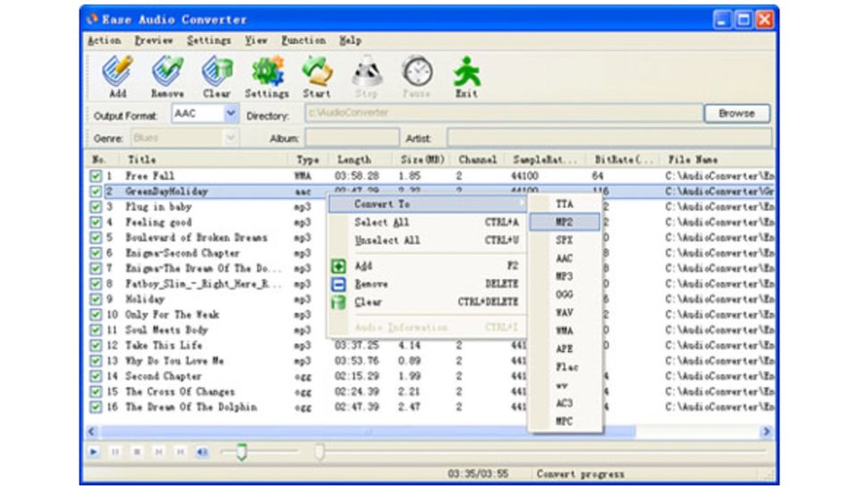Select the Why Do You Love Me row
868x489 pixels.
coord(430,361)
